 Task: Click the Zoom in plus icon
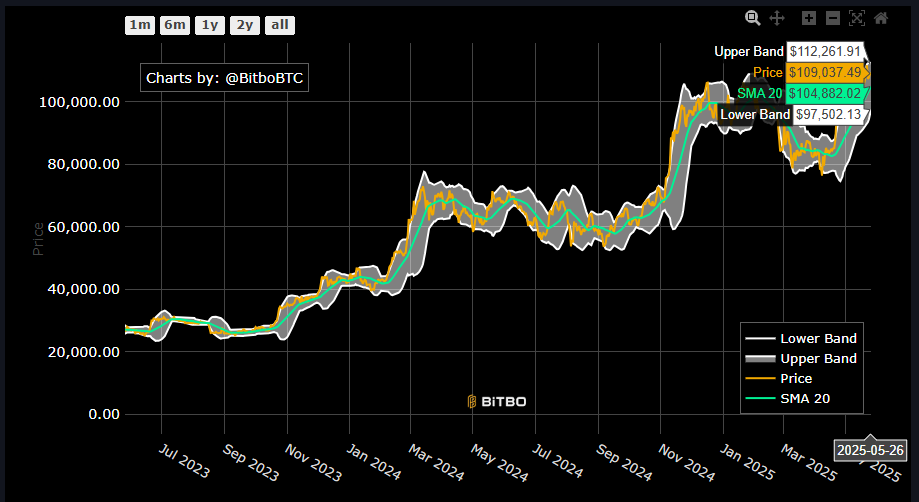click(x=809, y=18)
